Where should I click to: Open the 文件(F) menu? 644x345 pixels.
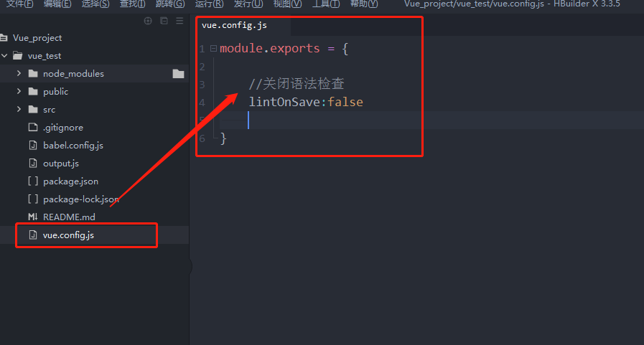click(19, 4)
